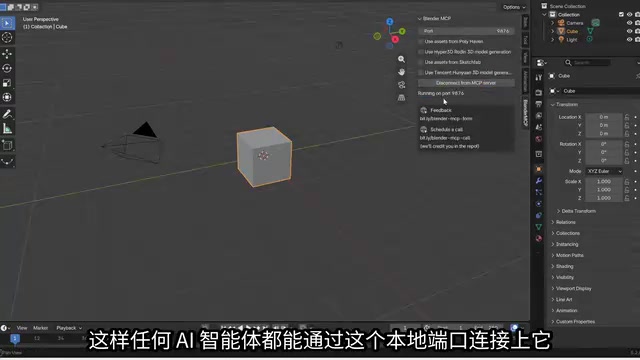Open the View Layer properties tab icon
Viewport: 640px width, 360px height.
(539, 116)
